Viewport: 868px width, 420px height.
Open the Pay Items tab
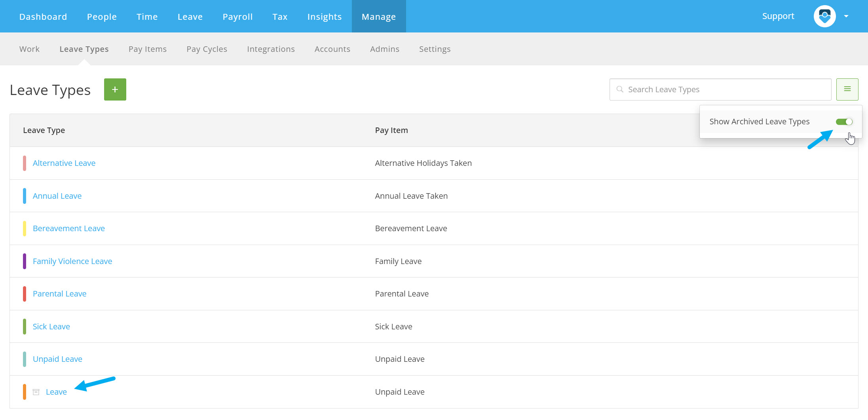pos(148,49)
